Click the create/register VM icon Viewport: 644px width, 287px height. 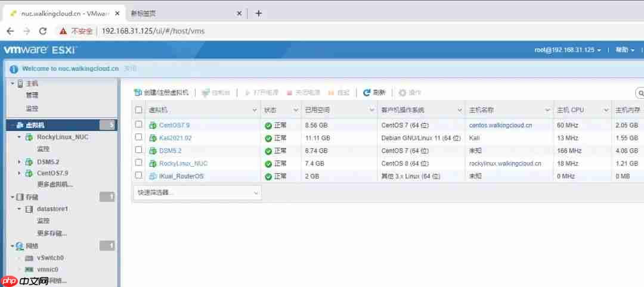pyautogui.click(x=138, y=93)
